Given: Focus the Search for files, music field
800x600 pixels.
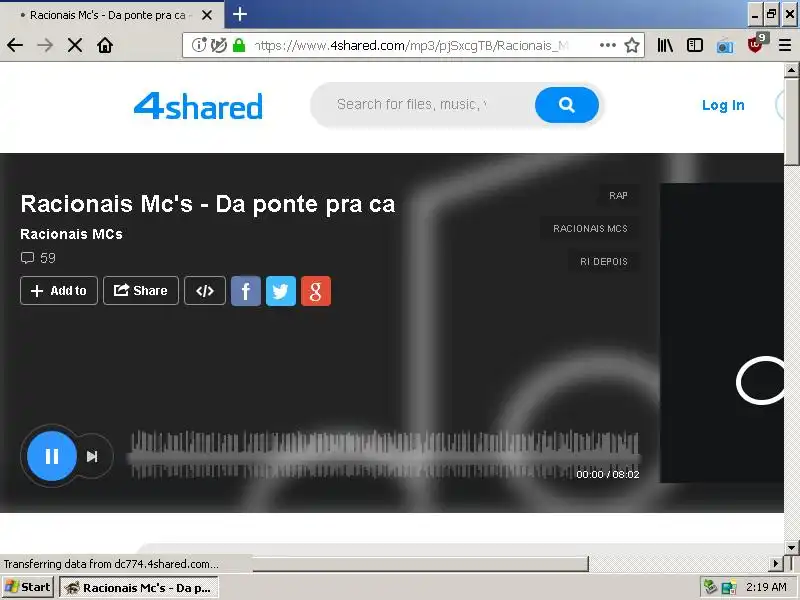Looking at the screenshot, I should 423,105.
